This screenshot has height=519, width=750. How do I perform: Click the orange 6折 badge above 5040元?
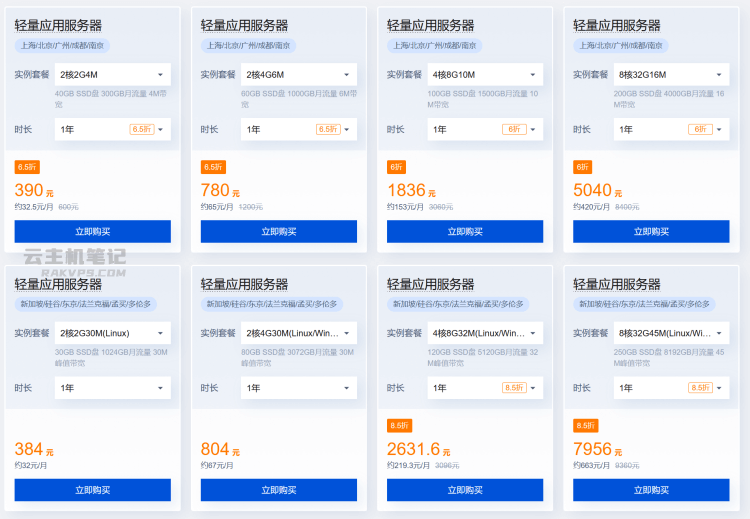pos(582,167)
